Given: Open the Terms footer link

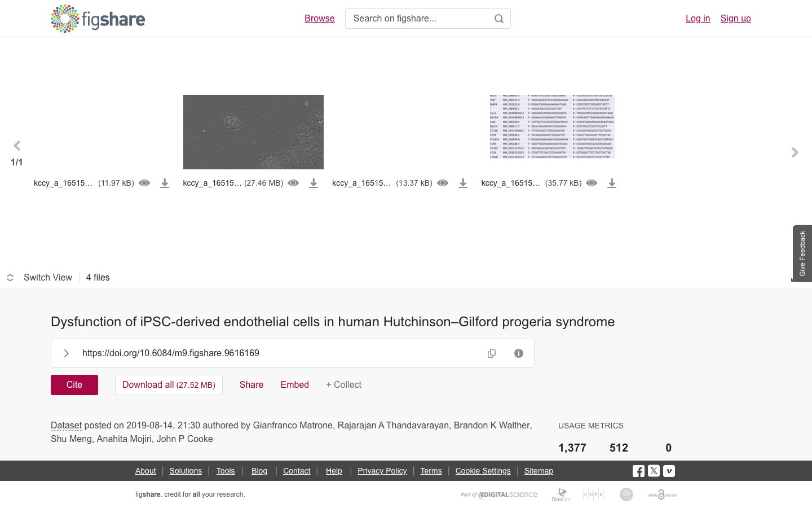Looking at the screenshot, I should (x=431, y=471).
